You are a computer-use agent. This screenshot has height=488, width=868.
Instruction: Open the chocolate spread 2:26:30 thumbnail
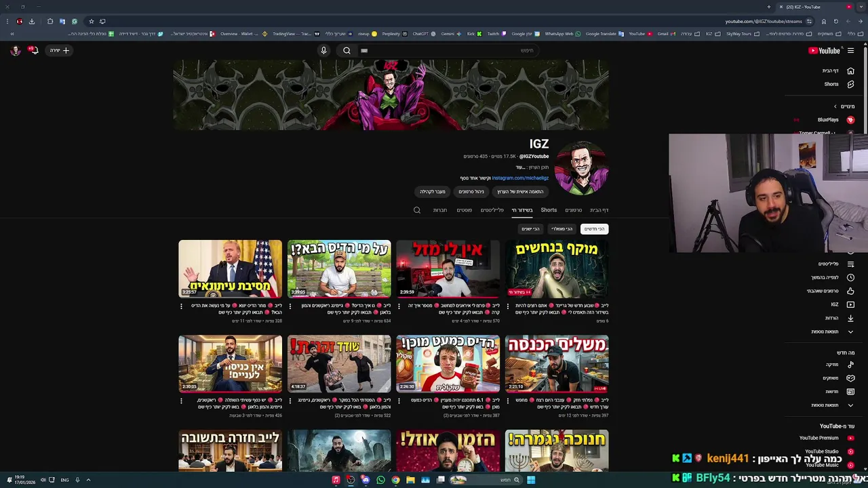coord(448,364)
